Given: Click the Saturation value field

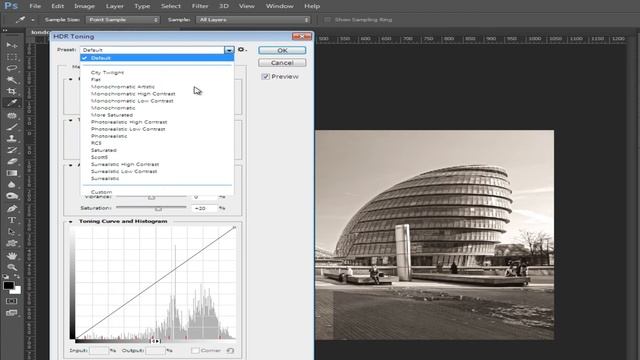Looking at the screenshot, I should 204,208.
